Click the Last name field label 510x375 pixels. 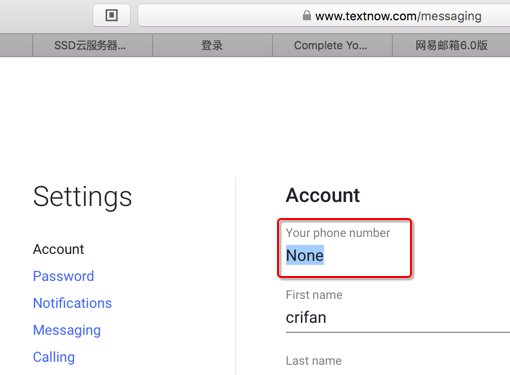point(314,361)
